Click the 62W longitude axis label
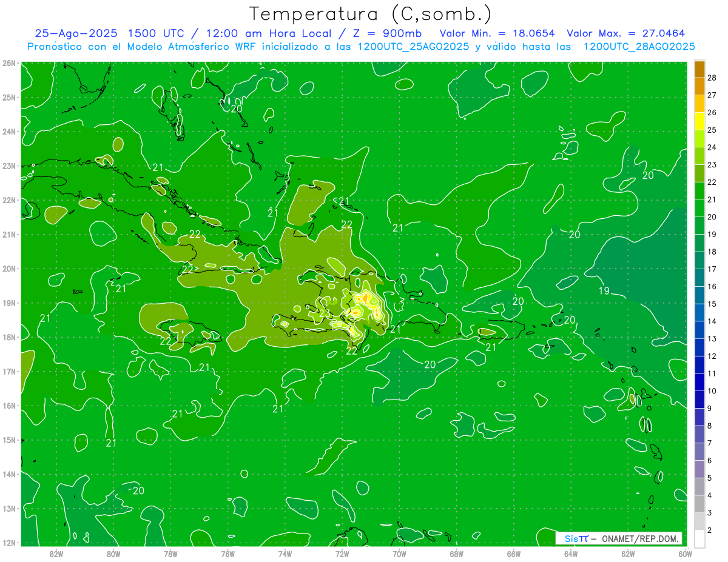Screen dimensions: 728x562 628,554
